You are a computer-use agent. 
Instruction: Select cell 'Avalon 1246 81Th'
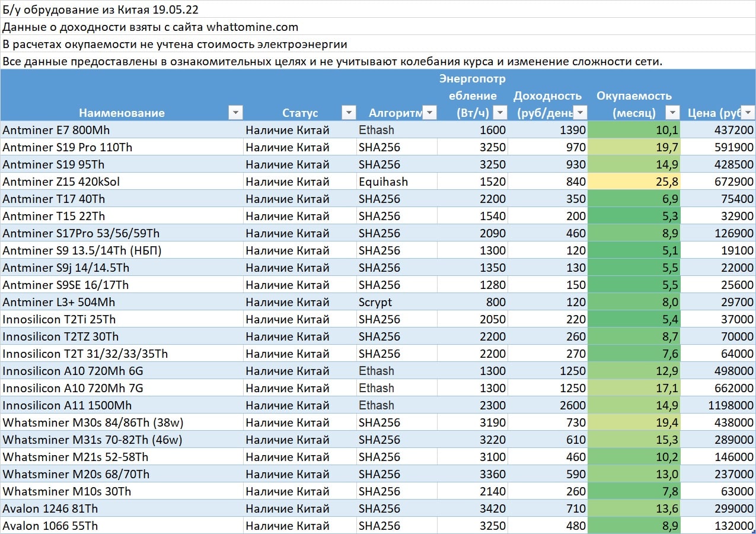[x=122, y=508]
